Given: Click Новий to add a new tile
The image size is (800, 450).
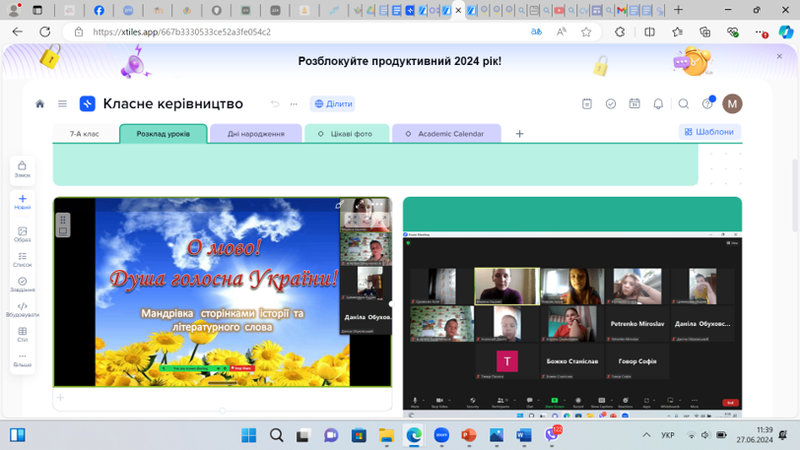Looking at the screenshot, I should click(x=22, y=202).
